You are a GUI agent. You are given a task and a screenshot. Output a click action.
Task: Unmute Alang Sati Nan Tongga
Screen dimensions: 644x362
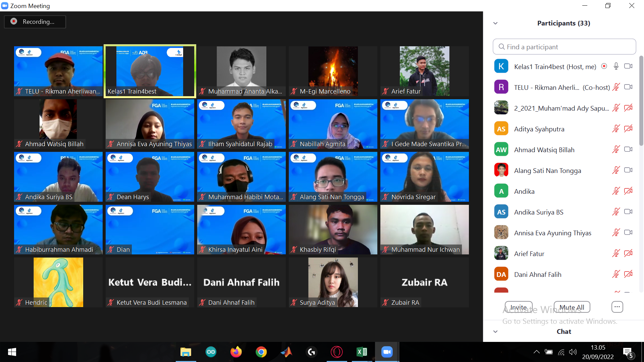point(616,170)
